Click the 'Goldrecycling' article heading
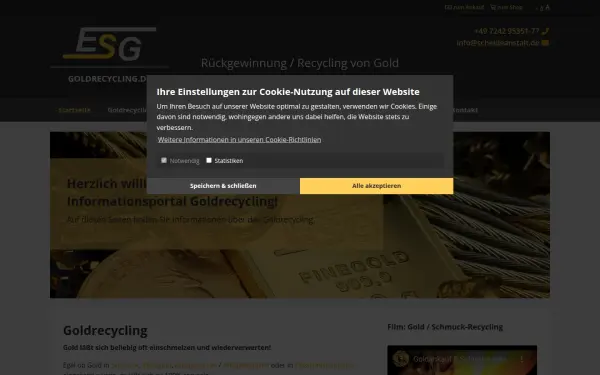Screen dimensions: 600x375 click(105, 331)
